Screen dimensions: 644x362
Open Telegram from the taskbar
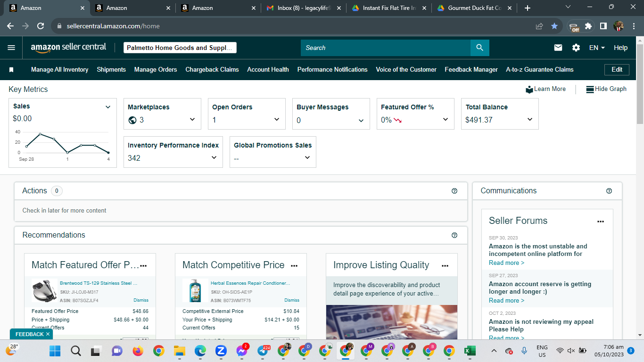coord(263,351)
